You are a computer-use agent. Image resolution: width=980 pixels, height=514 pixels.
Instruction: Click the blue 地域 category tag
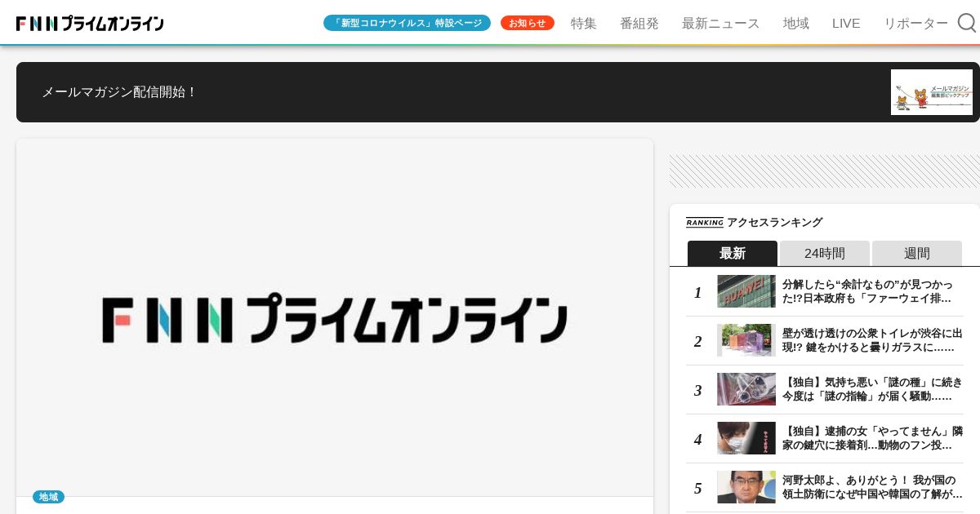point(48,497)
